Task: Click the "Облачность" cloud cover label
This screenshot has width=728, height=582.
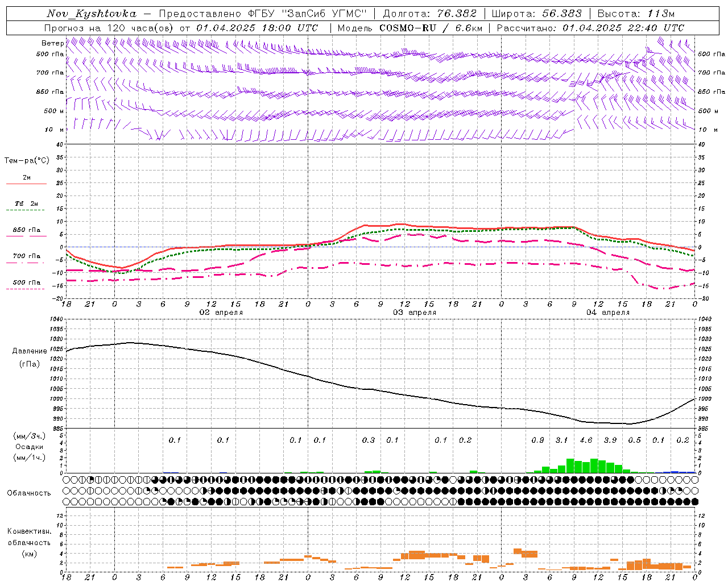Action: pos(29,493)
